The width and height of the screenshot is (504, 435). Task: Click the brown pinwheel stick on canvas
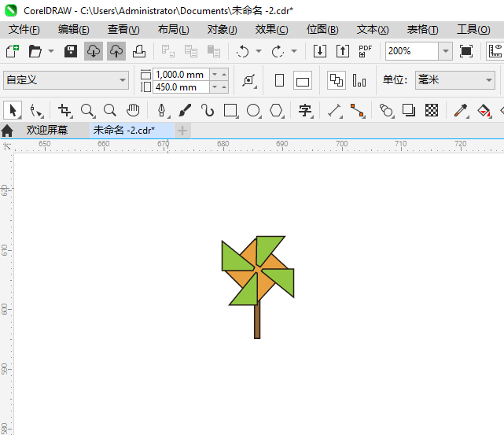(257, 322)
